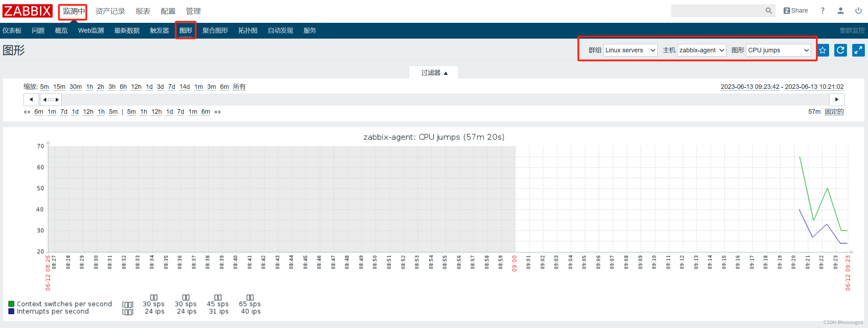Click the 09:00 red time marker

[x=514, y=263]
